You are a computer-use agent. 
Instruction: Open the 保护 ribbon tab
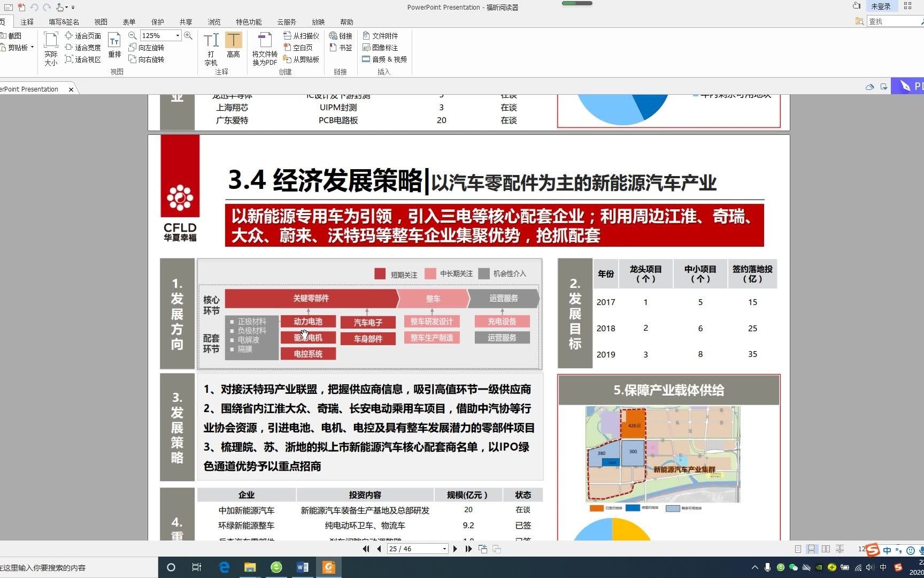157,22
